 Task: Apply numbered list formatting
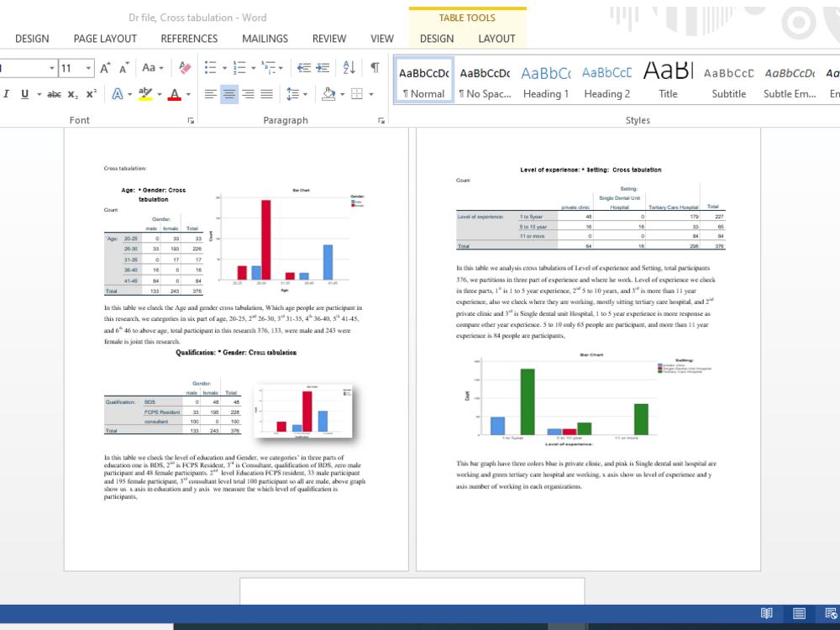click(x=239, y=67)
